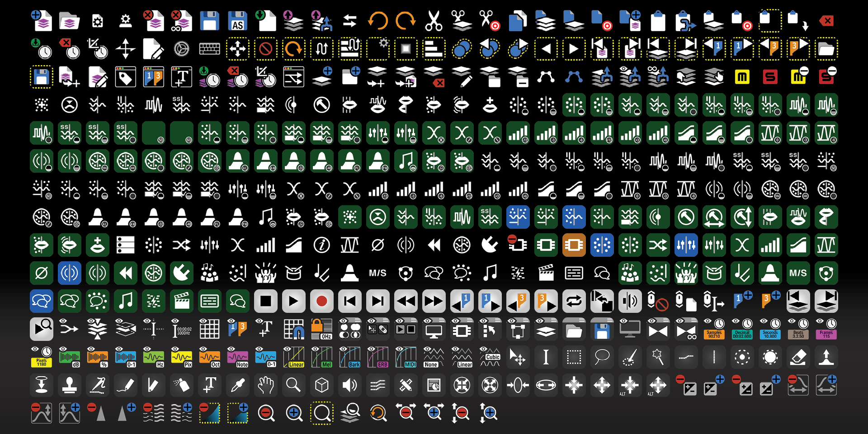Click the green M/S icon
Image resolution: width=868 pixels, height=434 pixels.
[x=798, y=273]
